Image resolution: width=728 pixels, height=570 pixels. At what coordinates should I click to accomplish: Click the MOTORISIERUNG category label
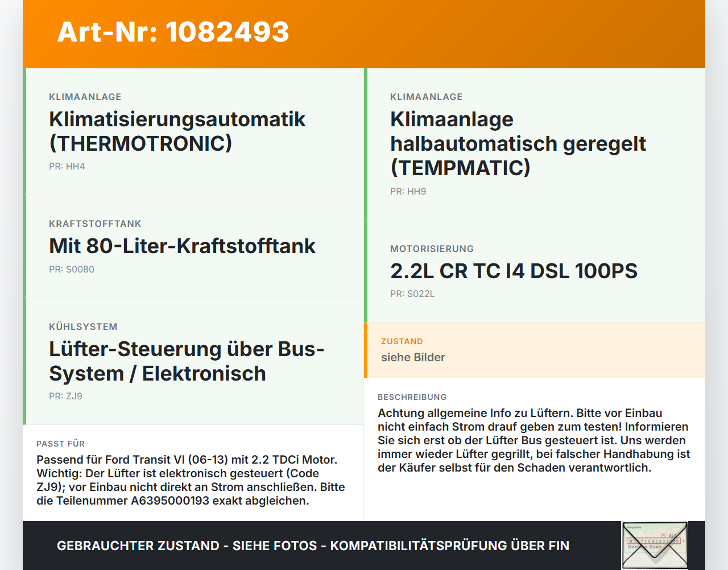point(432,249)
